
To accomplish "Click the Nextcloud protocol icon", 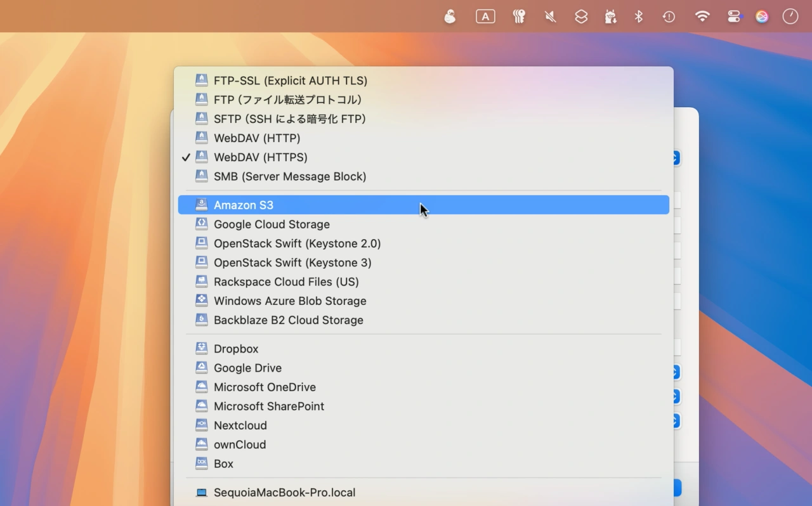I will pyautogui.click(x=201, y=425).
